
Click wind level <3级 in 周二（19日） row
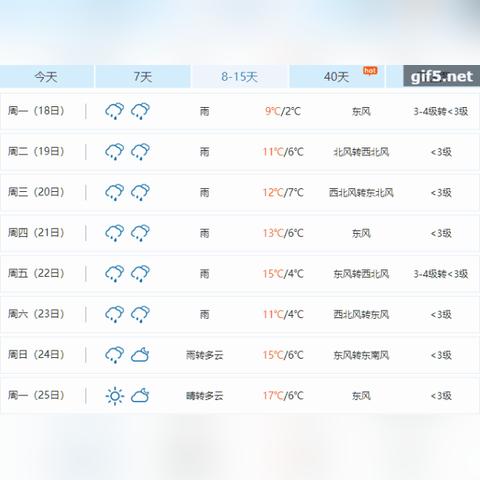tap(441, 152)
